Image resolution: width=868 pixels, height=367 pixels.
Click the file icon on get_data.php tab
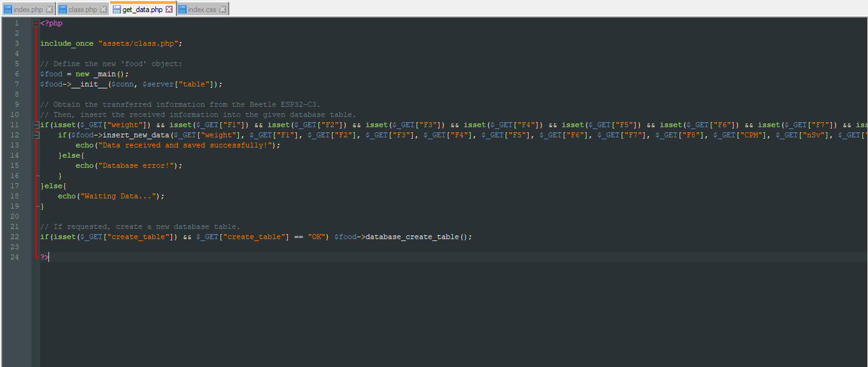(117, 10)
